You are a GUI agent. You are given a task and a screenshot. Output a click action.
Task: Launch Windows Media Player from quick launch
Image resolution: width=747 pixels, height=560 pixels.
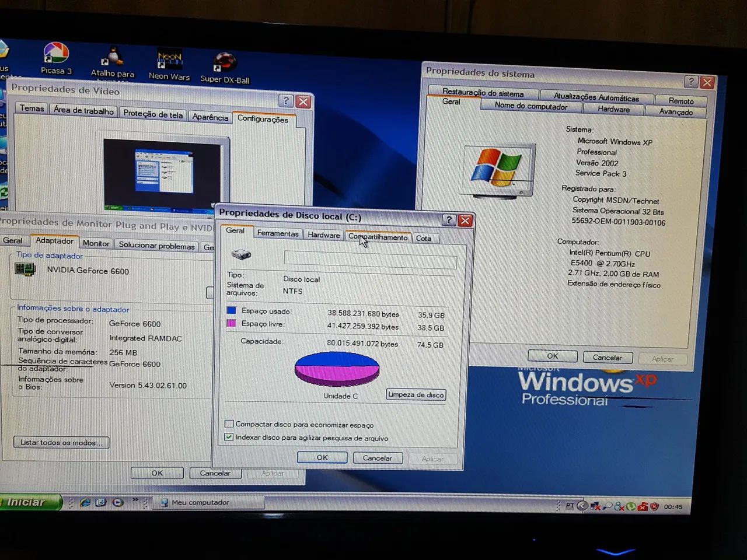pyautogui.click(x=117, y=502)
